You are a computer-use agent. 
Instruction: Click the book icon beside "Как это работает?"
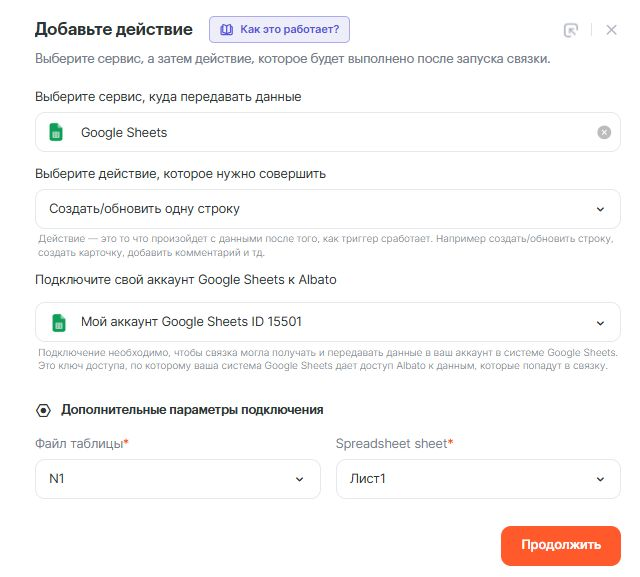pos(226,30)
